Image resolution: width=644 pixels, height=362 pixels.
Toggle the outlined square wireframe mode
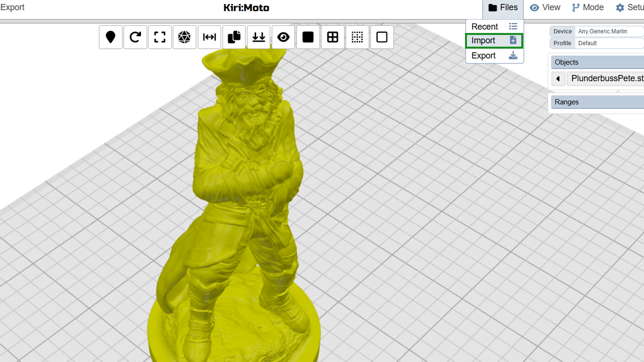(x=382, y=37)
